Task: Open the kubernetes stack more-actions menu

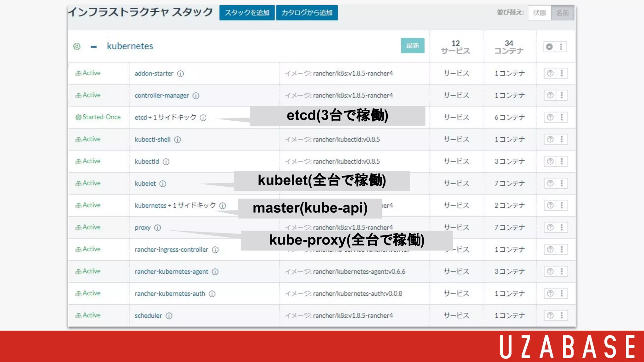Action: coord(561,47)
